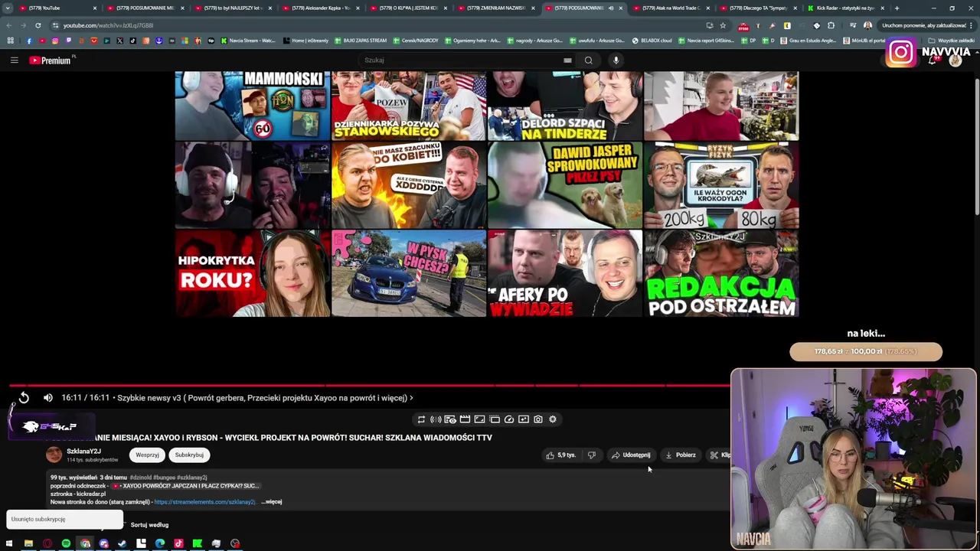Dislike the video
Screen dimensions: 980x551
click(x=591, y=455)
